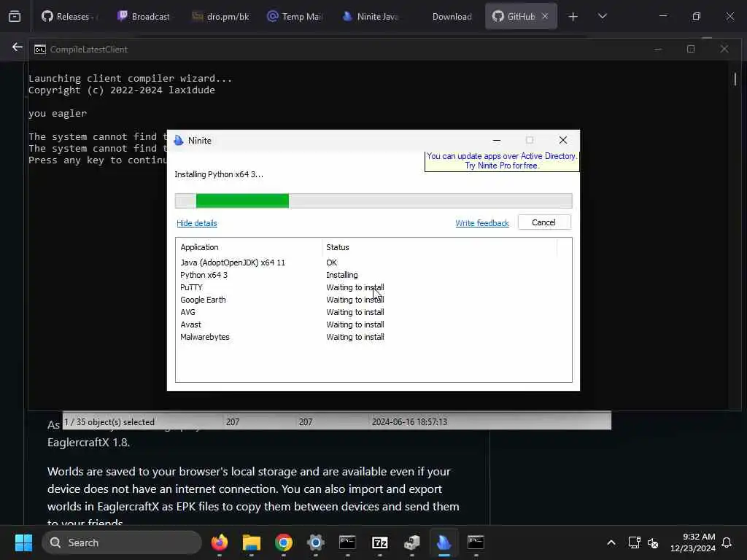The height and width of the screenshot is (560, 747).
Task: Click the '1 / 35 object(s) selected' status
Action: (109, 422)
